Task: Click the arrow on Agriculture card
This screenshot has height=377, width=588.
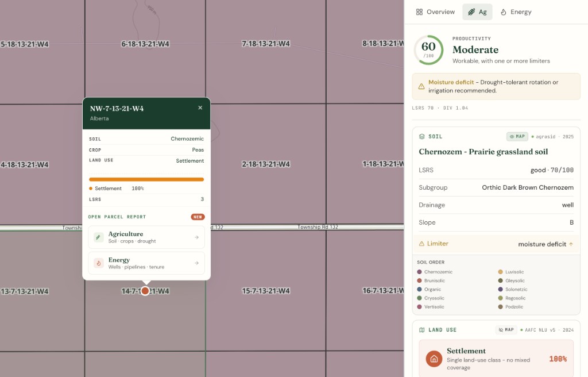Action: pos(196,237)
